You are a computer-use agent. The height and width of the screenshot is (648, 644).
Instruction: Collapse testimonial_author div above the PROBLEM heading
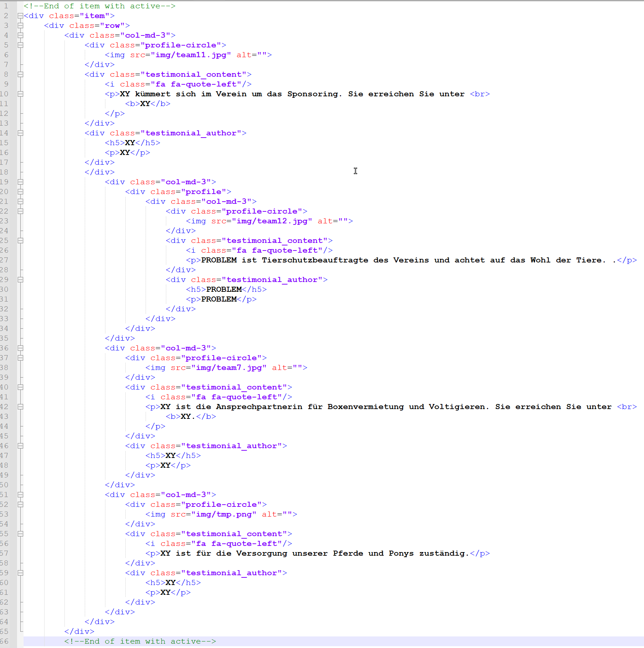click(x=20, y=280)
